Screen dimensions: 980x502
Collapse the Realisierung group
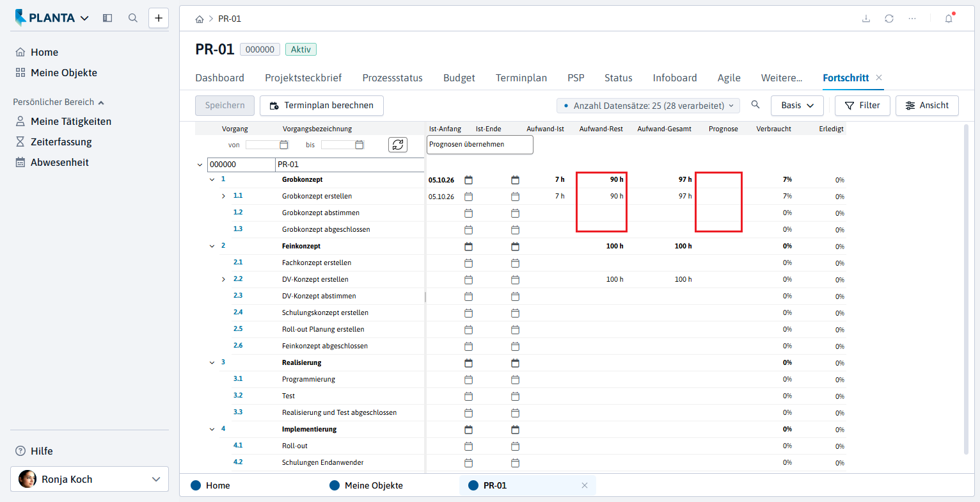click(x=212, y=362)
